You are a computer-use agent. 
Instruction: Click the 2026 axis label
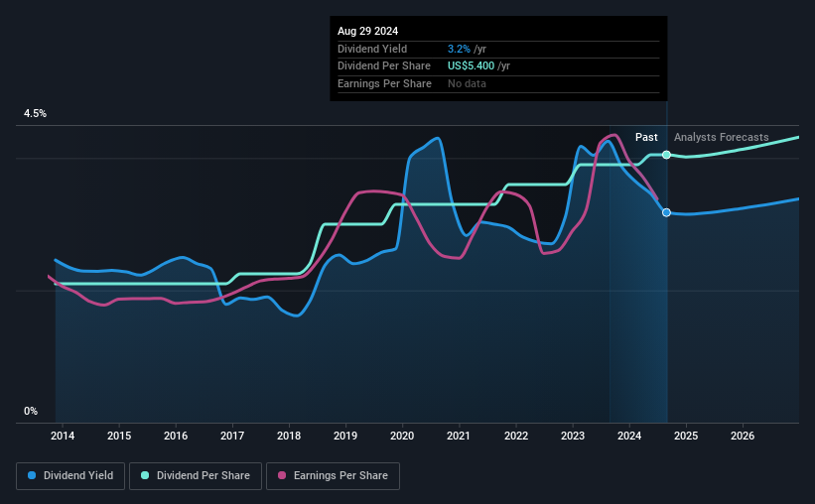coord(743,436)
